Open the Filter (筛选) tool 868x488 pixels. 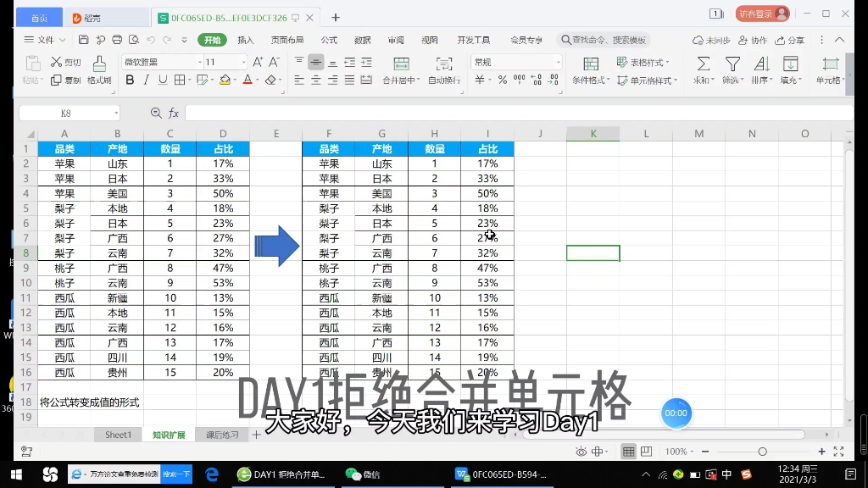735,68
